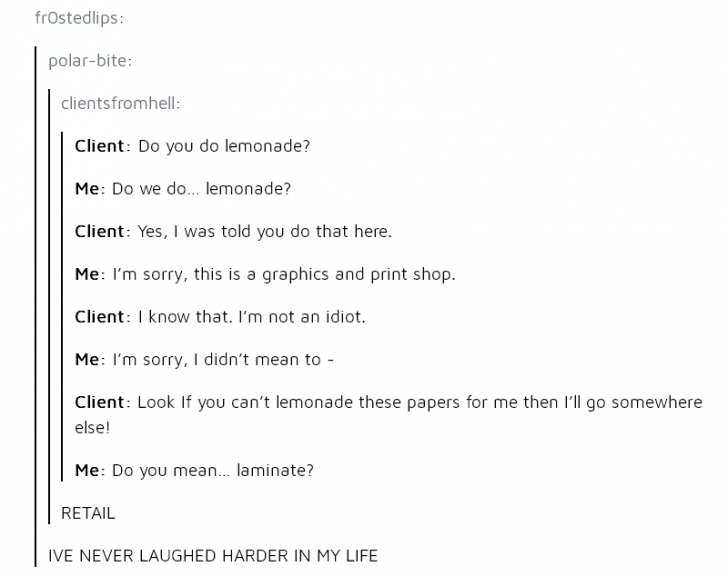The height and width of the screenshot is (576, 728).
Task: Click the text 'I was told you do that here'
Action: tap(285, 232)
